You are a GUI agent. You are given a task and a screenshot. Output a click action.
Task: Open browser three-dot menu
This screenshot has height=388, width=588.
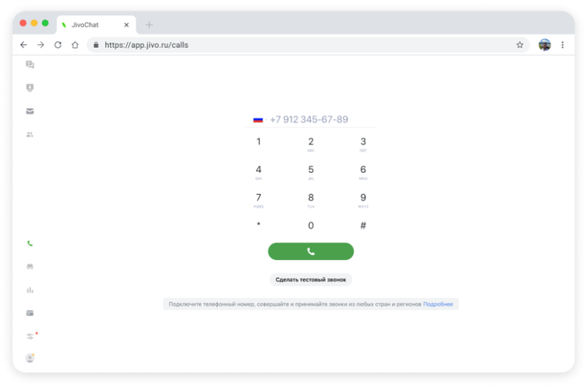coord(562,45)
